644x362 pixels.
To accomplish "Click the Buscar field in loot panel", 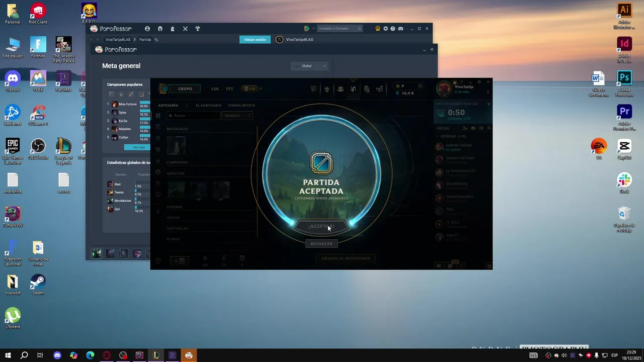I will point(194,116).
